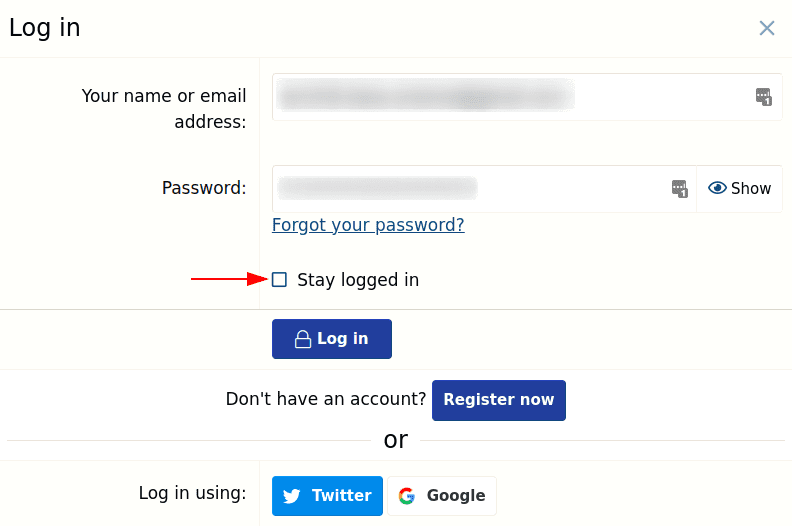792x526 pixels.
Task: Click the Log in dialog title
Action: click(x=45, y=28)
